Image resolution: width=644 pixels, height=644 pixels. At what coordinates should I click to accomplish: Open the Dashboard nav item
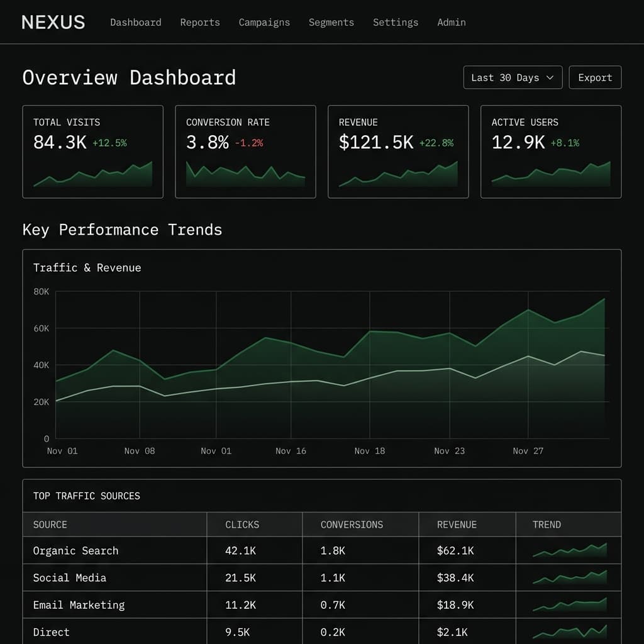pos(136,23)
